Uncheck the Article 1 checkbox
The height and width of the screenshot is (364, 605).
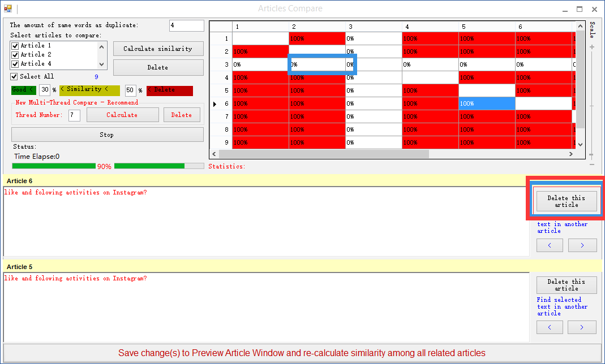click(x=15, y=46)
